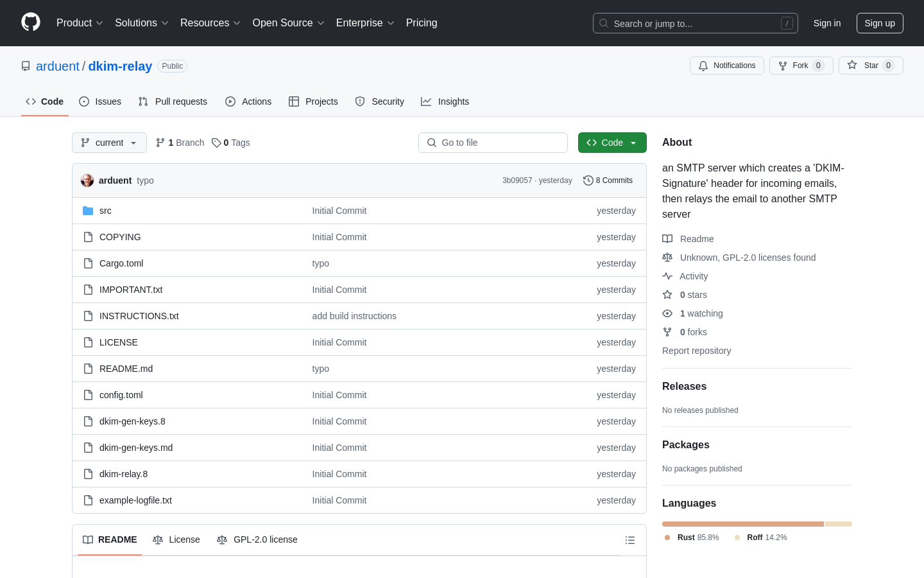Screen dimensions: 924x578
Task: View the 0 forks link
Action: (685, 332)
